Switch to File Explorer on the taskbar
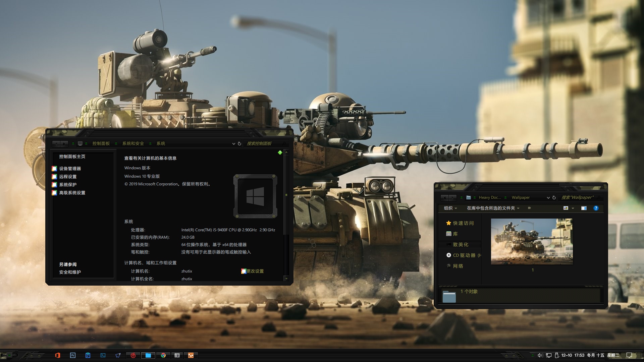644x362 pixels. tap(148, 355)
